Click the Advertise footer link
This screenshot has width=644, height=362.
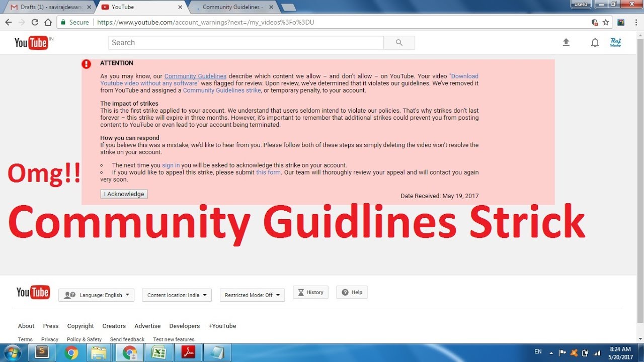[147, 326]
